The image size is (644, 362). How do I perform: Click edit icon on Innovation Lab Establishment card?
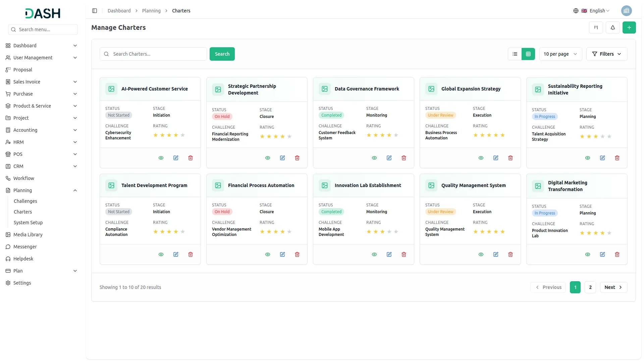[x=389, y=254]
